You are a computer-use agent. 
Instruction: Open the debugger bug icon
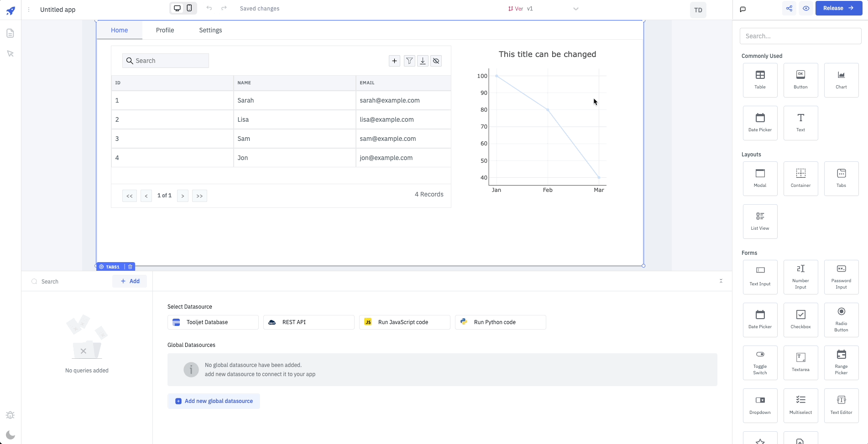(10, 415)
